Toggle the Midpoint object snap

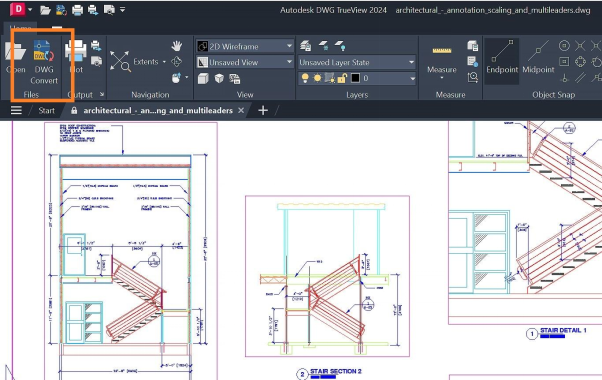pyautogui.click(x=538, y=57)
